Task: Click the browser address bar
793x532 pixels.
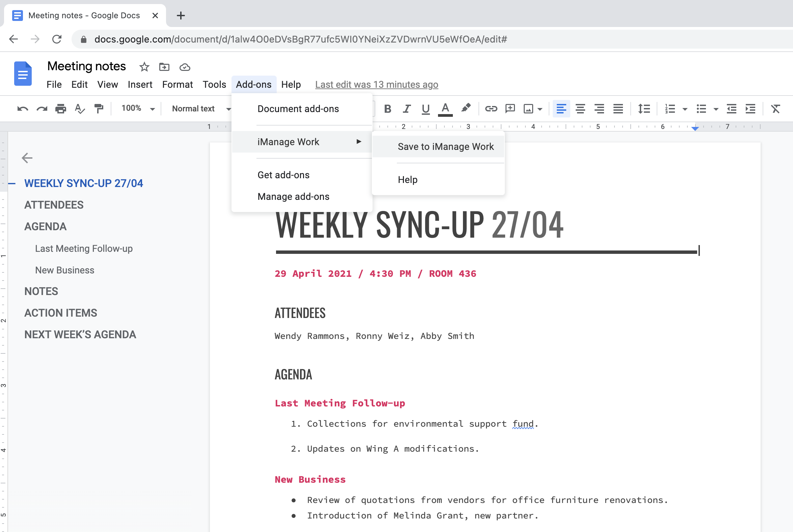Action: 300,39
